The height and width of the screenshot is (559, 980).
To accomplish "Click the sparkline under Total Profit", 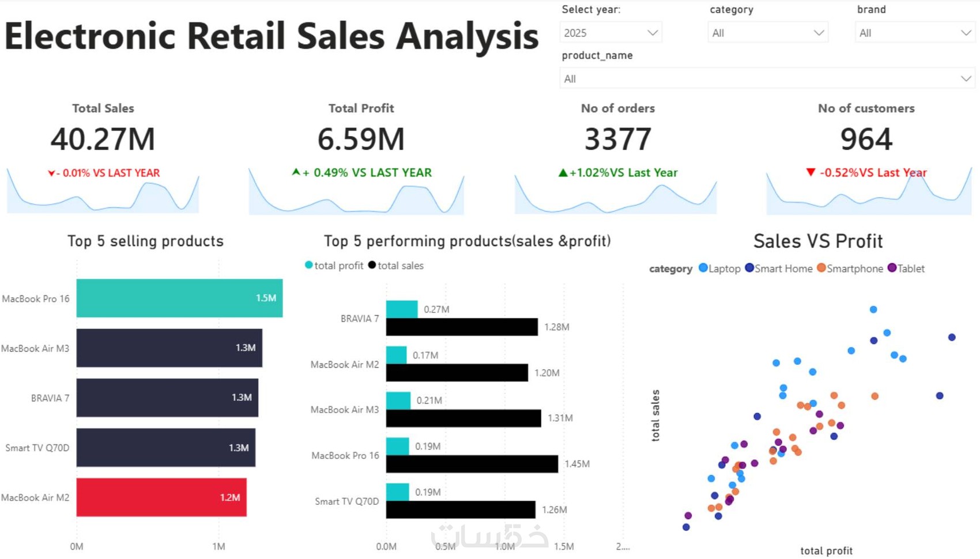I will (356, 192).
